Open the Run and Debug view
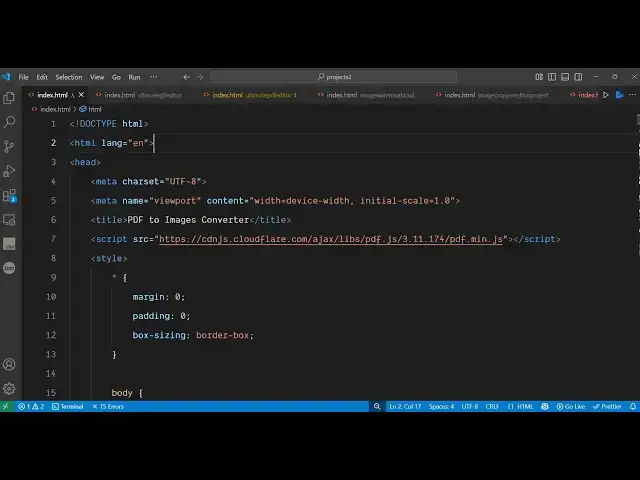 (x=9, y=171)
